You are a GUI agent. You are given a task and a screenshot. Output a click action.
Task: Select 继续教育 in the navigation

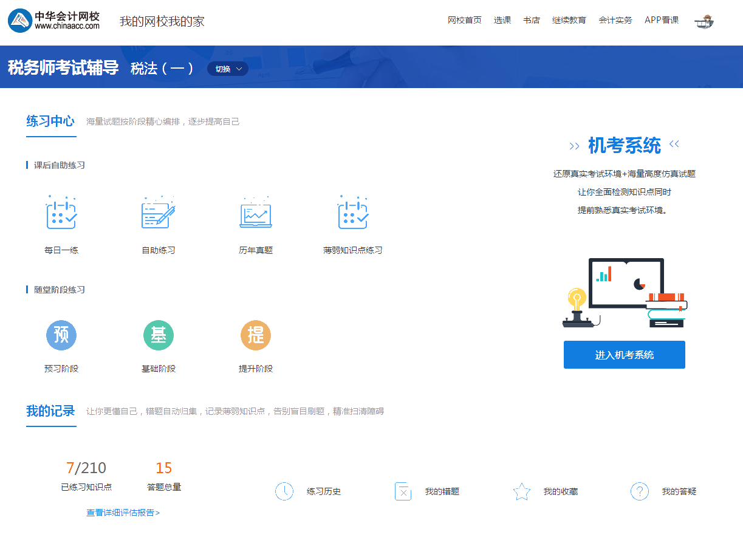tap(569, 20)
